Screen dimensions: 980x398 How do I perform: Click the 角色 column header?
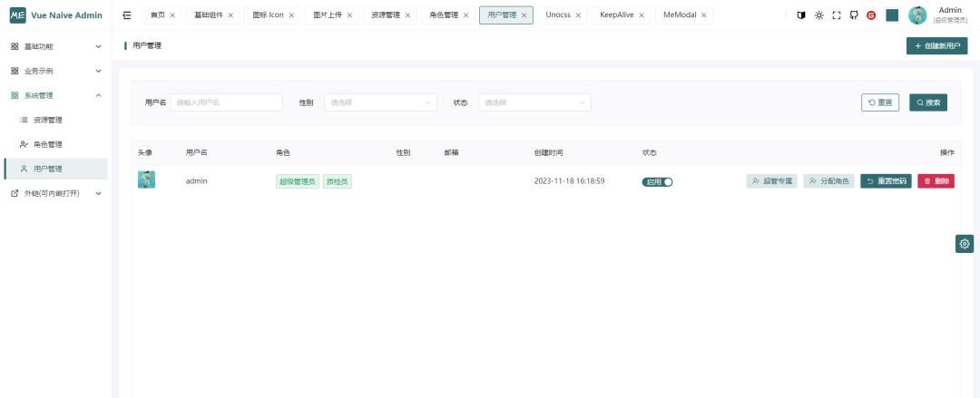click(283, 152)
